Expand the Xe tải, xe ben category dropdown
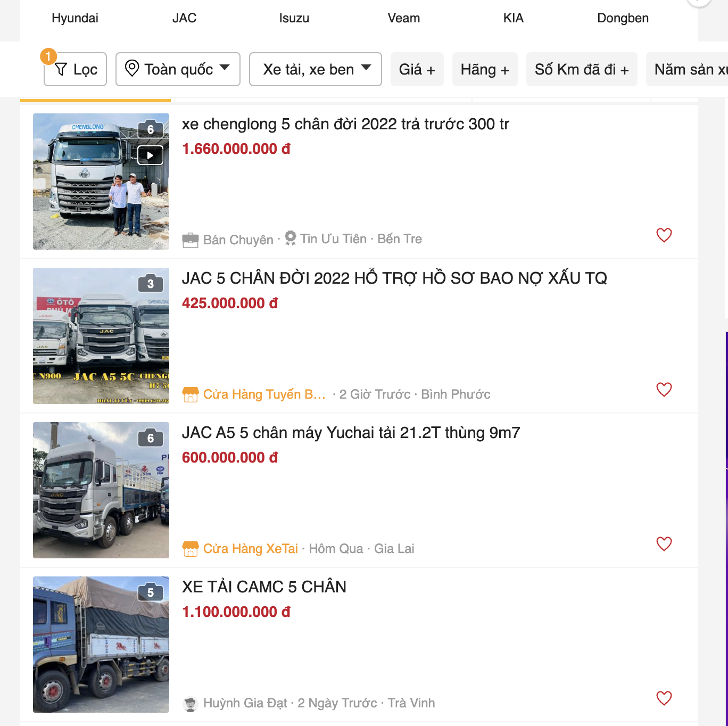 pos(315,69)
